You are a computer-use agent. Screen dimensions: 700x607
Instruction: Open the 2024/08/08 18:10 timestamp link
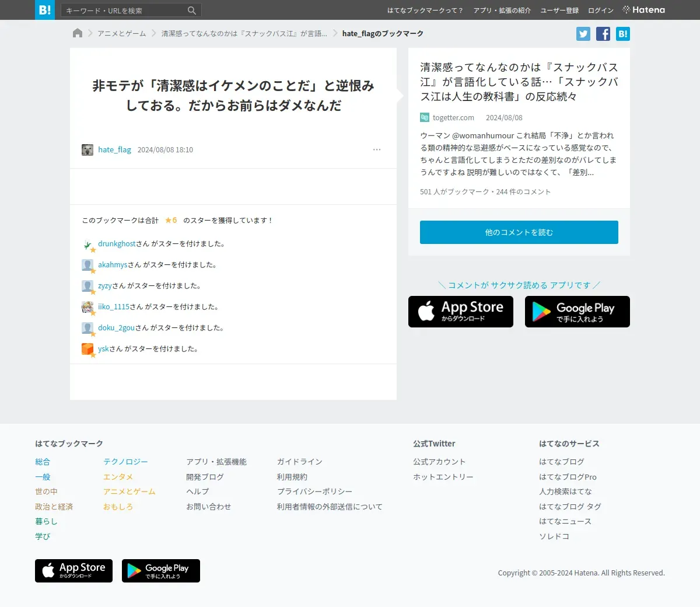point(165,150)
